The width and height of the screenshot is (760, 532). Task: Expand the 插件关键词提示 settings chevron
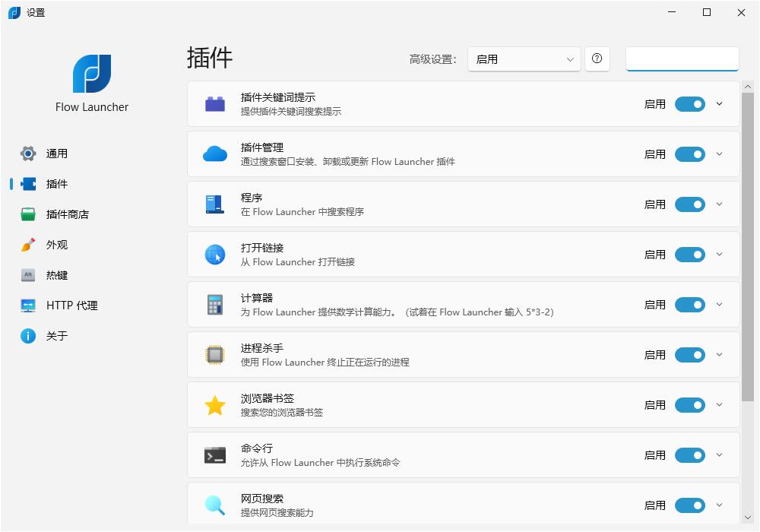(719, 103)
